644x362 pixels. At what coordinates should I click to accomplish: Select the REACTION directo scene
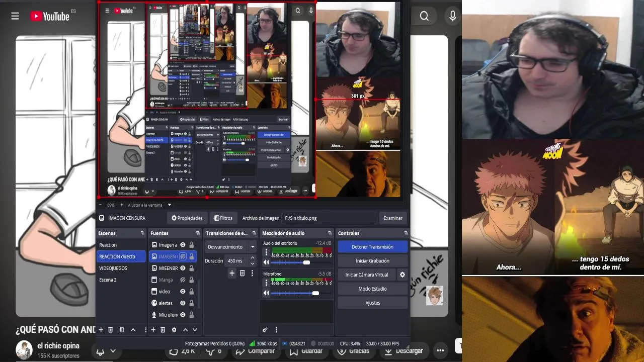[x=121, y=256]
